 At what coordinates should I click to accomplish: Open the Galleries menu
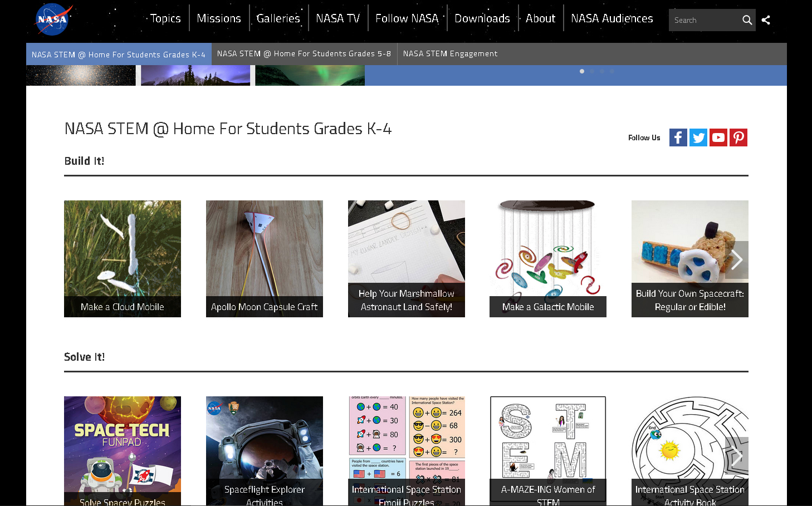(x=278, y=18)
